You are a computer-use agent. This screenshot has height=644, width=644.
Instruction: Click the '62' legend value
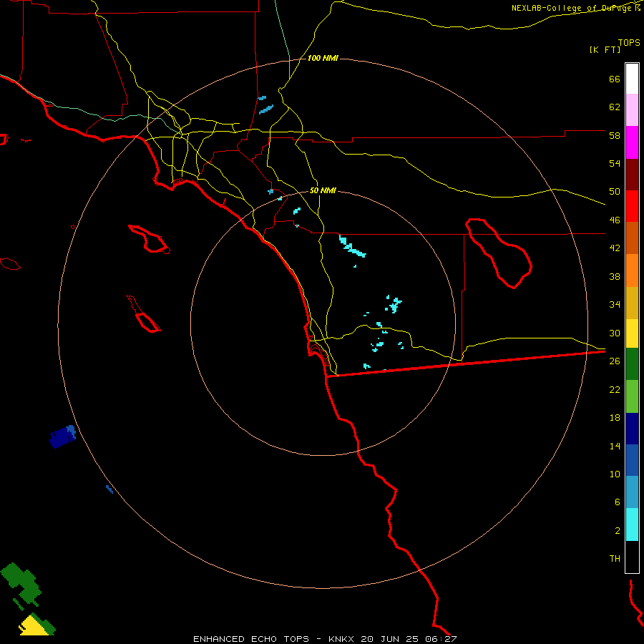(615, 107)
